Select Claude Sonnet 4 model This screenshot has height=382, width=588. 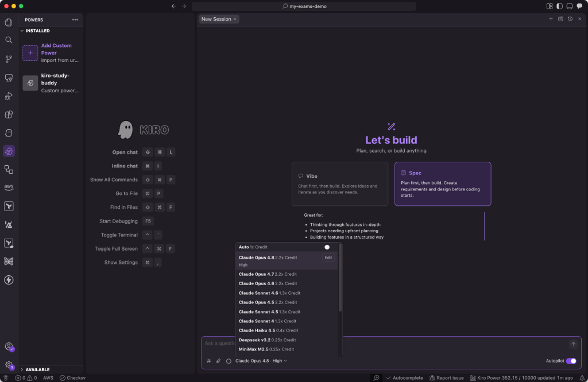tap(287, 321)
